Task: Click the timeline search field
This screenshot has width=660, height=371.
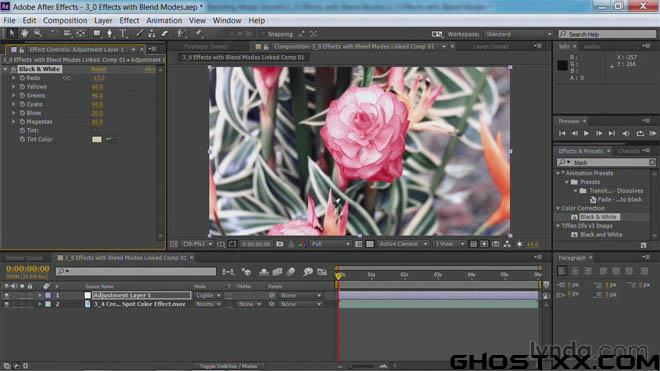Action: pyautogui.click(x=136, y=272)
